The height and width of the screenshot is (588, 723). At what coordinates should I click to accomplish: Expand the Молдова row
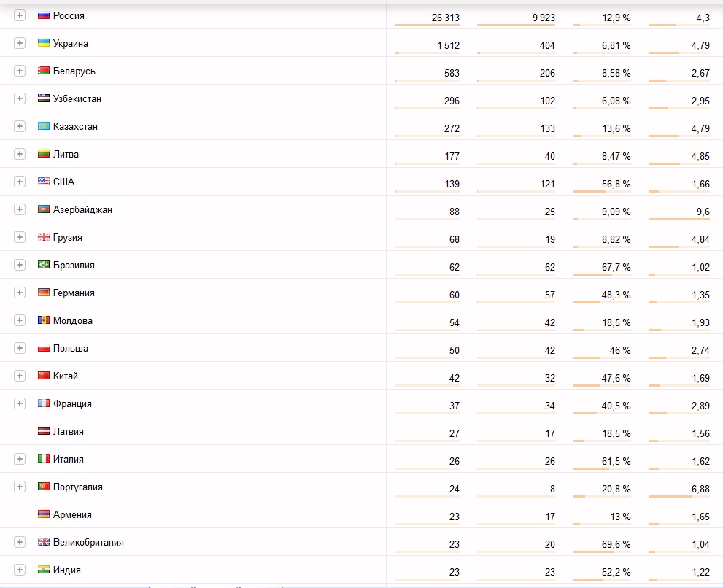click(20, 320)
